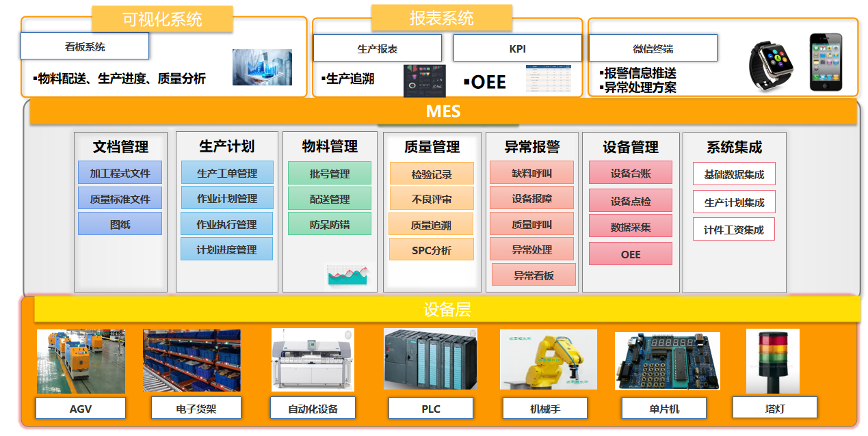Viewport: 868px width, 436px height.
Task: Open the red OEE item under 设备管理
Action: pos(631,254)
